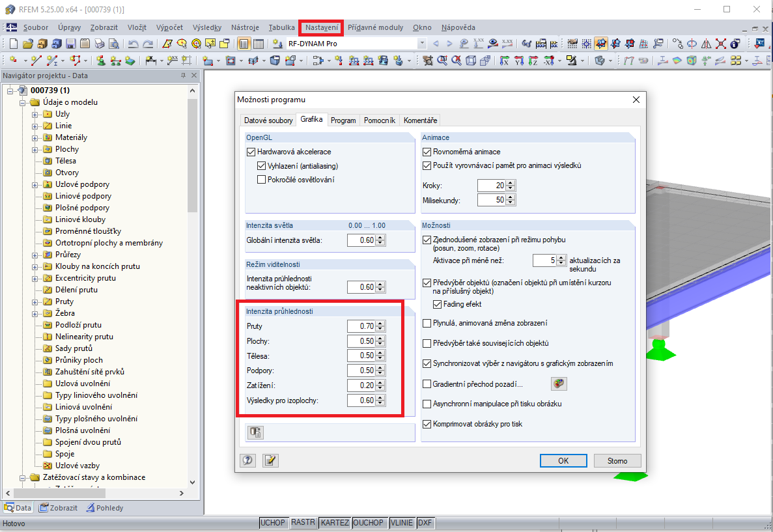Screen dimensions: 773x532
Task: Toggle Hardwarová akcelerace checkbox
Action: pos(251,152)
